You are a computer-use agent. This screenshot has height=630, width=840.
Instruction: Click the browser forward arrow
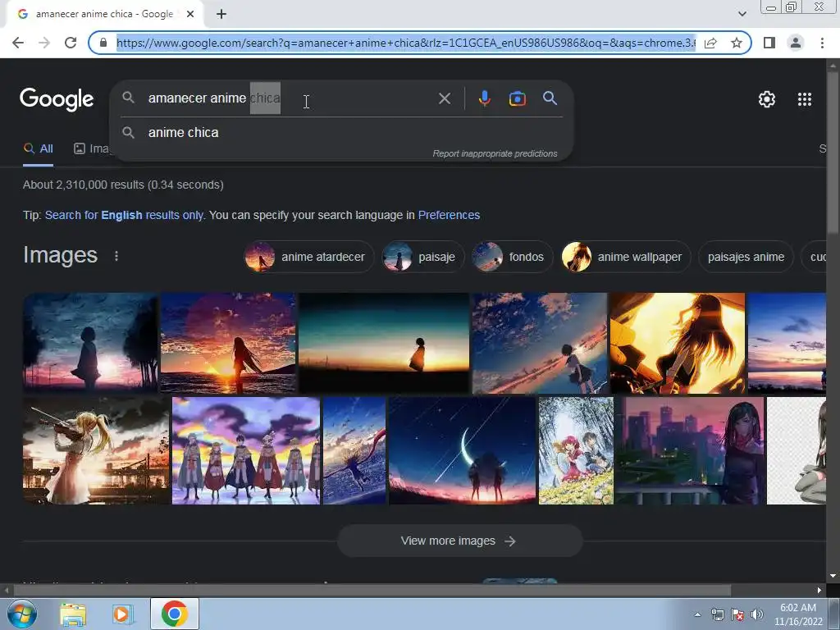[44, 43]
